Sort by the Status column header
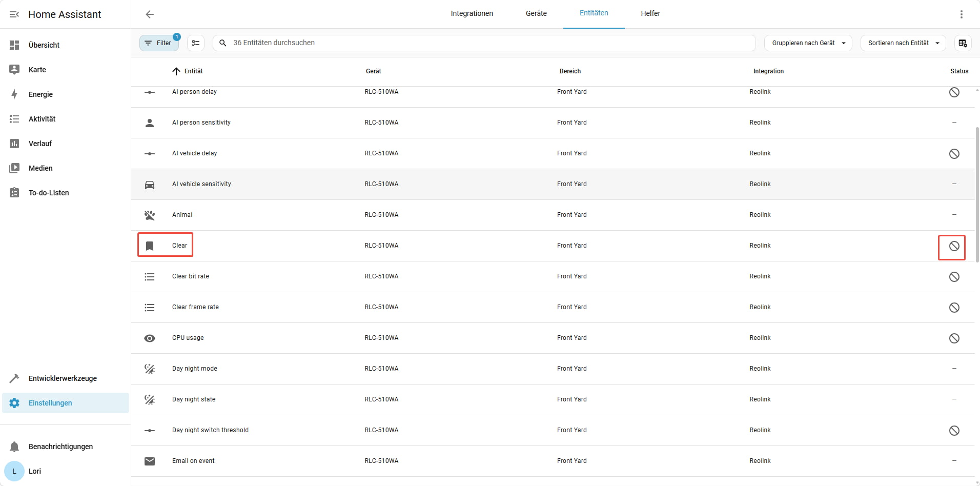980x486 pixels. 959,71
